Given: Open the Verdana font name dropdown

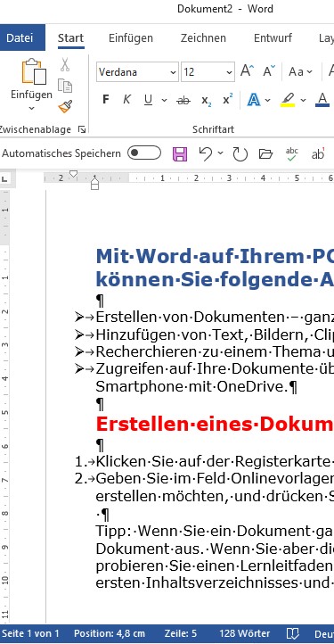Looking at the screenshot, I should 138,72.
